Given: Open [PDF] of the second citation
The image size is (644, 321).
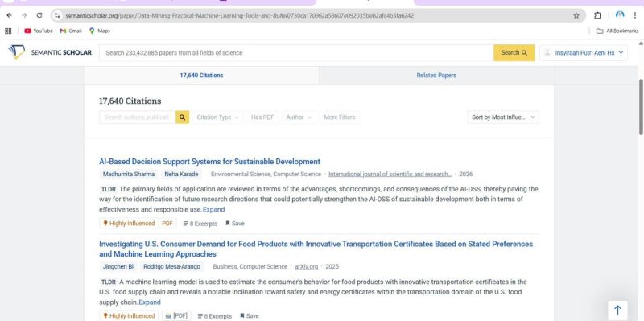Looking at the screenshot, I should coord(176,315).
